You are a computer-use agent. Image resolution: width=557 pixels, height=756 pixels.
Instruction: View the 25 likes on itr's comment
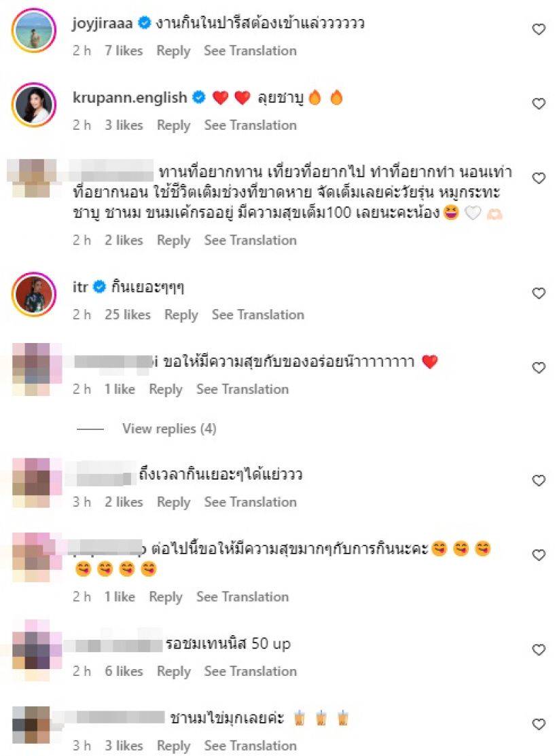(x=127, y=315)
